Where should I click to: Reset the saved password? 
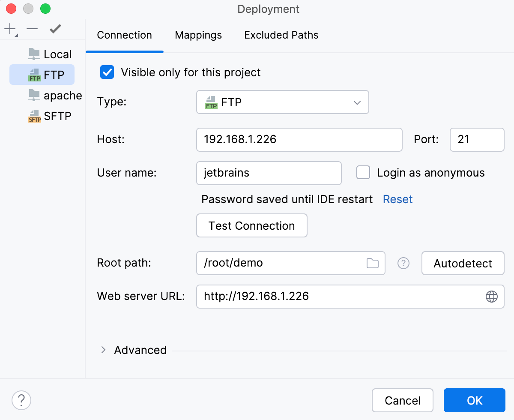tap(397, 199)
